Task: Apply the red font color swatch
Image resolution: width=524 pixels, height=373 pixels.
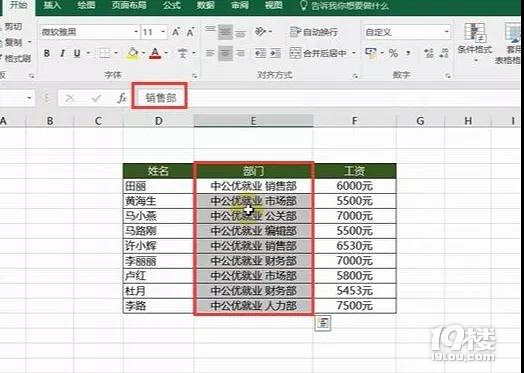Action: point(155,53)
